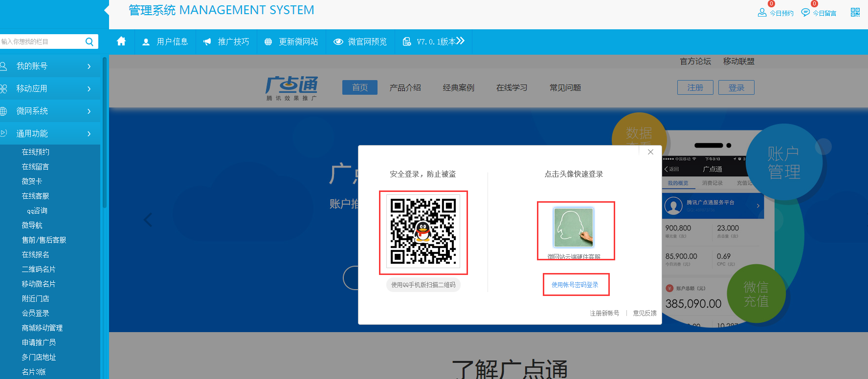The height and width of the screenshot is (379, 868).
Task: Click the sidebar vertical scrollbar
Action: click(104, 132)
